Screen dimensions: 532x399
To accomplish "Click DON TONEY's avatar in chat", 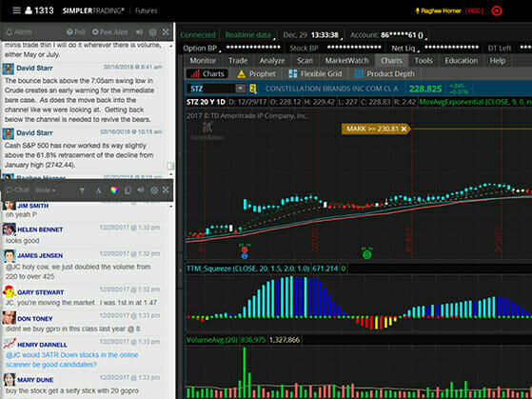I will coord(10,318).
